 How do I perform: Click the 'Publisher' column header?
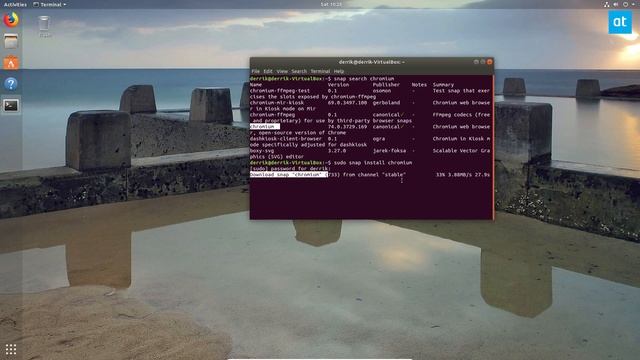(x=386, y=84)
